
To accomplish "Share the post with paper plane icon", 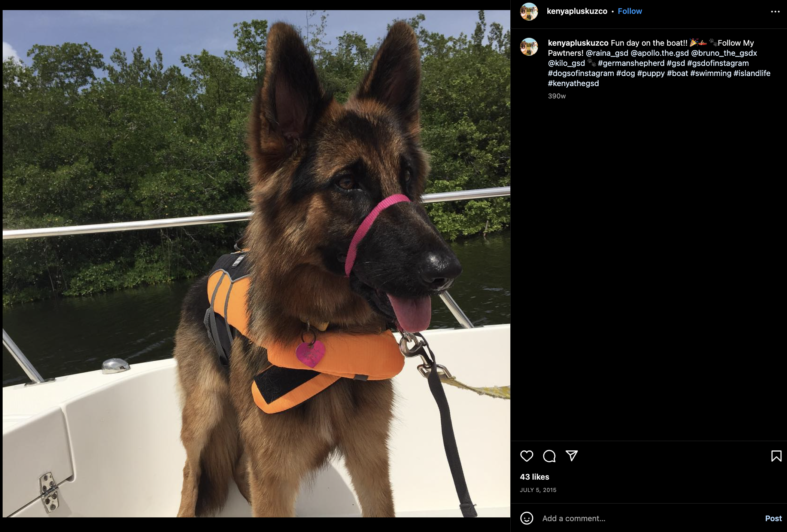I will pos(572,456).
